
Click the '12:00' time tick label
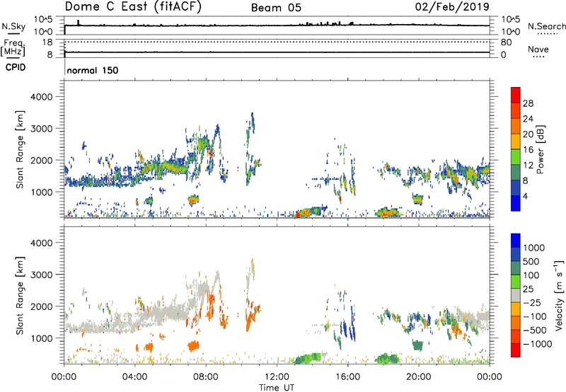(x=277, y=377)
